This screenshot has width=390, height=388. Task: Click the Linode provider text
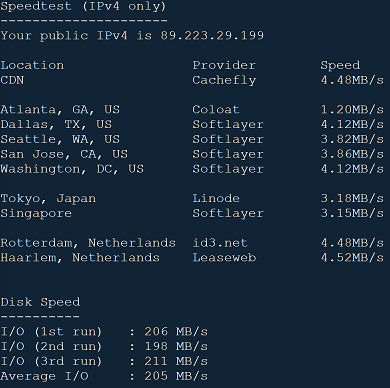[x=216, y=198]
